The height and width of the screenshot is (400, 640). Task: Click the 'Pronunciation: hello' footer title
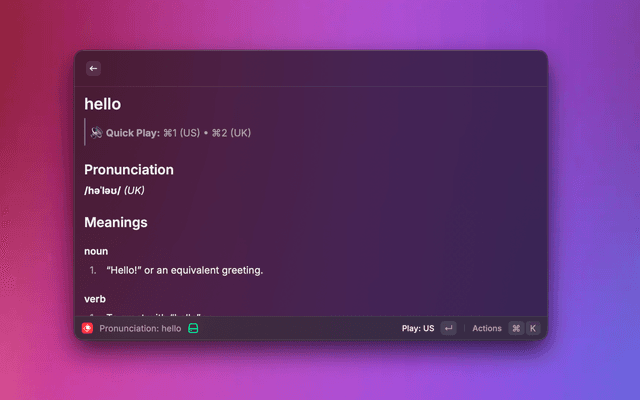click(140, 328)
